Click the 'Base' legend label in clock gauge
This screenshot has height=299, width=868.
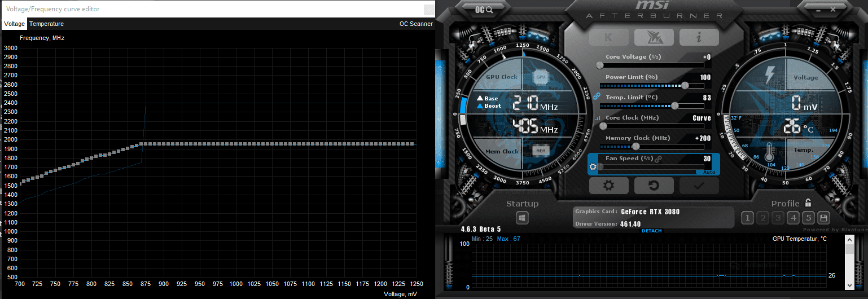[x=491, y=99]
